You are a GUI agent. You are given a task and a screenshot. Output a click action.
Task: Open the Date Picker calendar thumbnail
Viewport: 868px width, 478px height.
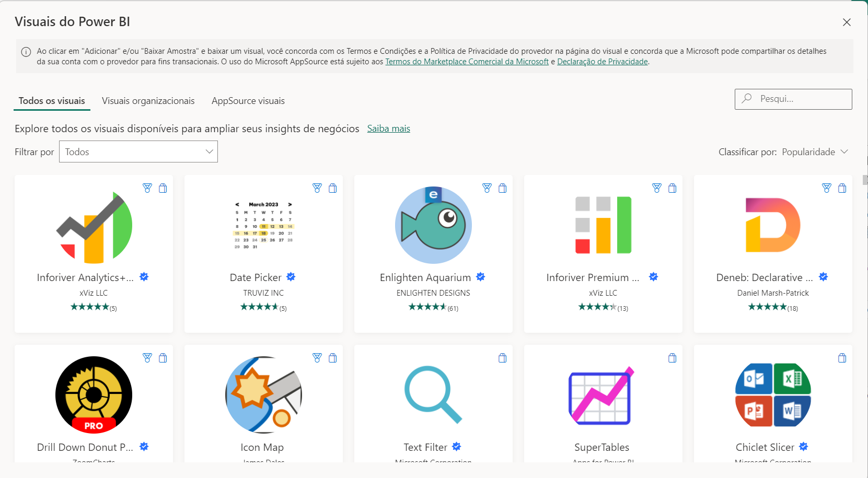point(263,225)
